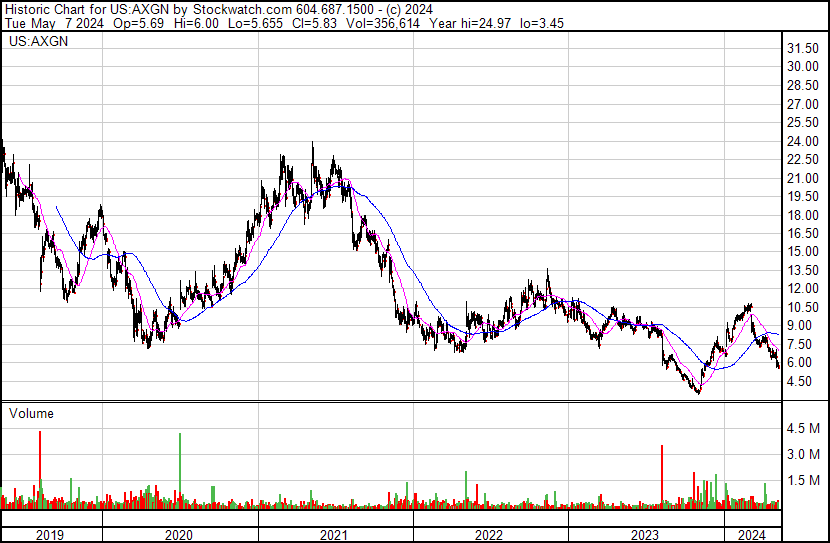
Task: Click the tall red volume bar in 2023
Action: [662, 475]
